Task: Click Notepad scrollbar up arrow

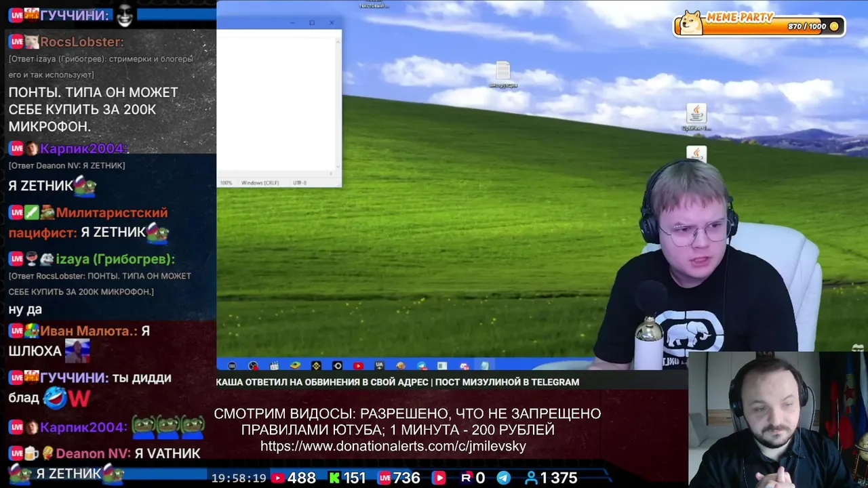Action: click(338, 42)
